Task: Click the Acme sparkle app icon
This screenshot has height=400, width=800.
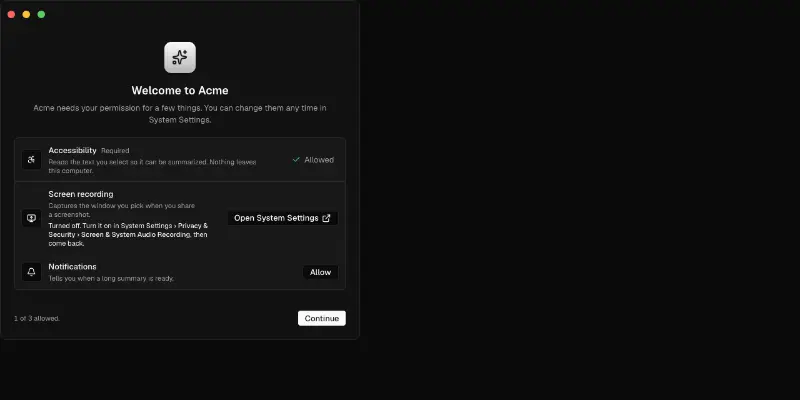Action: pos(180,57)
